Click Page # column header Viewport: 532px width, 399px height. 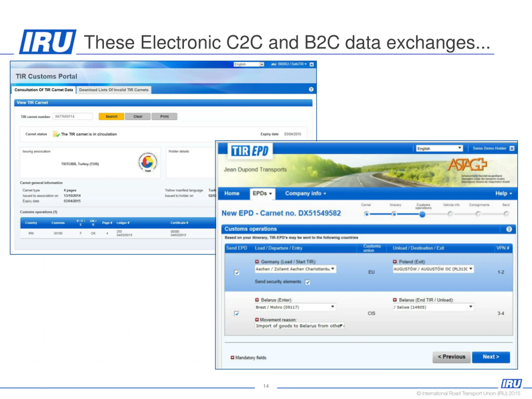click(107, 223)
